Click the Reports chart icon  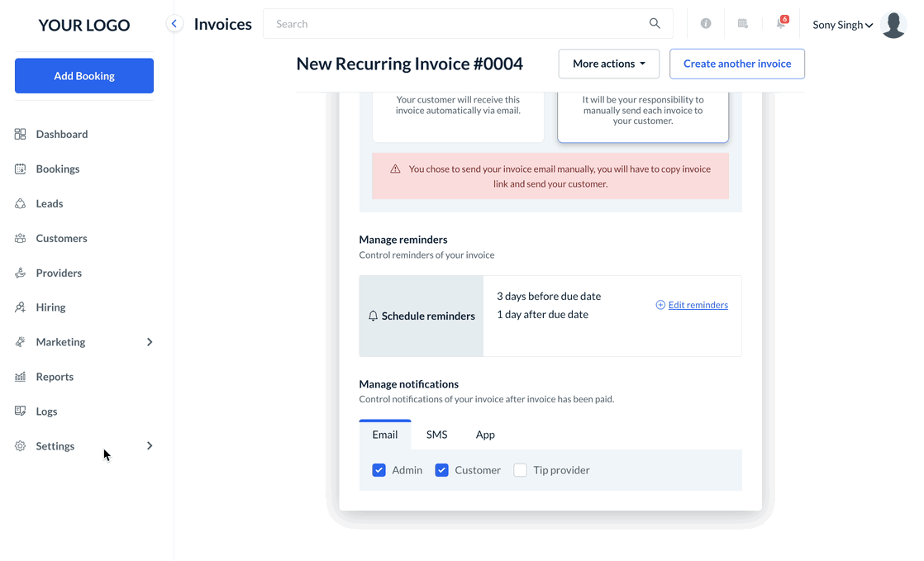coord(20,377)
